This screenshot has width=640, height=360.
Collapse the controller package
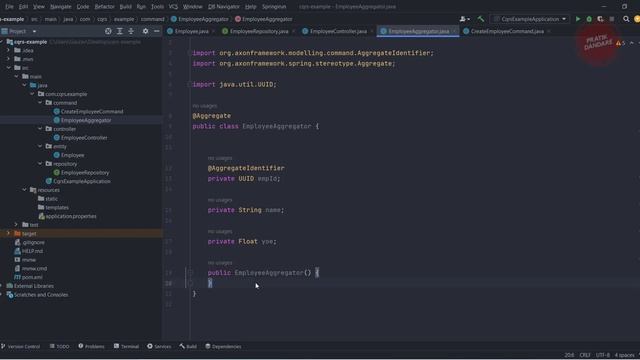click(x=40, y=129)
